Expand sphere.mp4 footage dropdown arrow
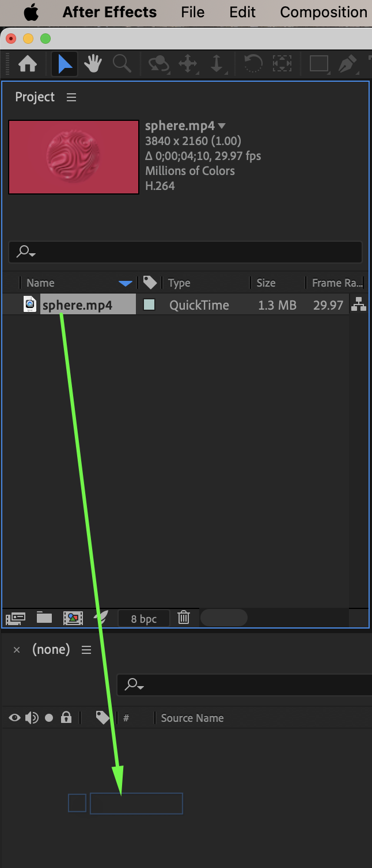The width and height of the screenshot is (372, 868). (x=222, y=125)
